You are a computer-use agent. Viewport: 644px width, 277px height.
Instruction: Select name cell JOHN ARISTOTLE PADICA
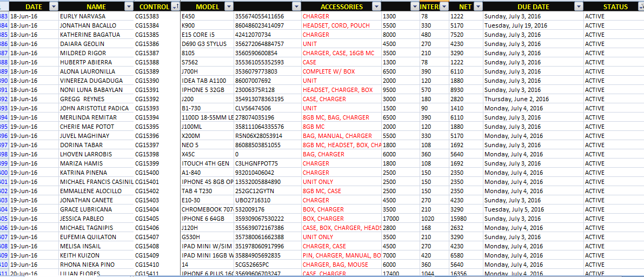(x=96, y=109)
